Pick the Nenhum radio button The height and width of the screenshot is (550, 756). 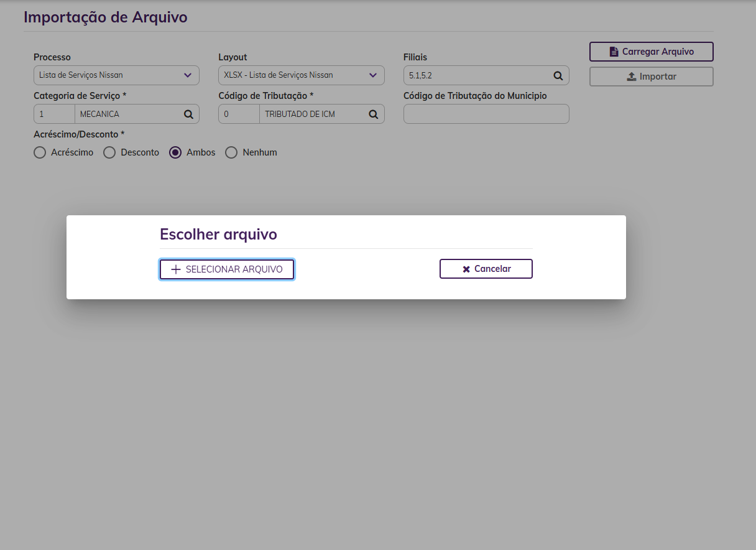pyautogui.click(x=231, y=152)
